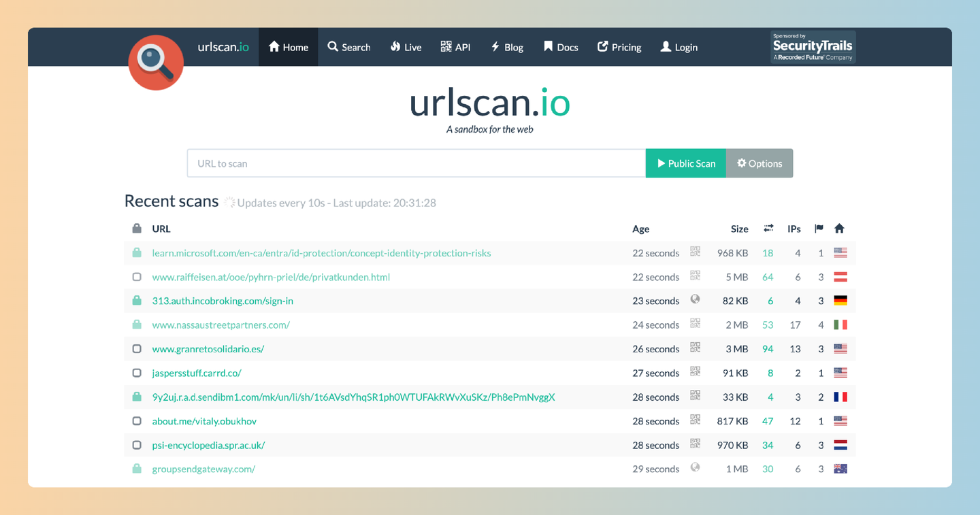The image size is (980, 515).
Task: Click the urlscan.io magnifying glass logo
Action: tap(155, 62)
